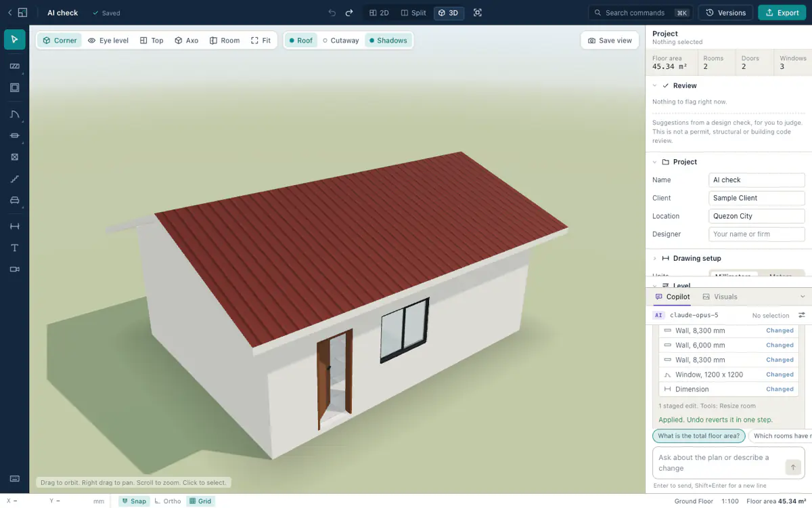The height and width of the screenshot is (508, 812).
Task: Click the Export button
Action: (x=782, y=12)
